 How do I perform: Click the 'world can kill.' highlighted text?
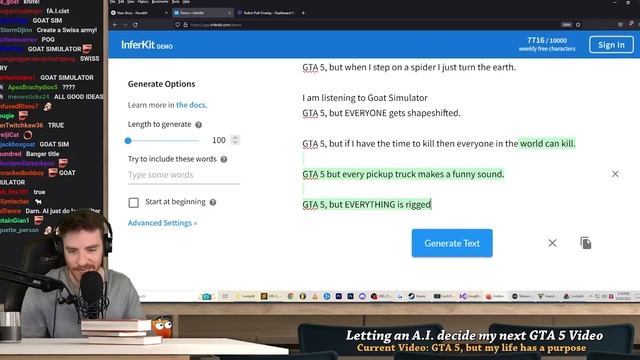[547, 144]
